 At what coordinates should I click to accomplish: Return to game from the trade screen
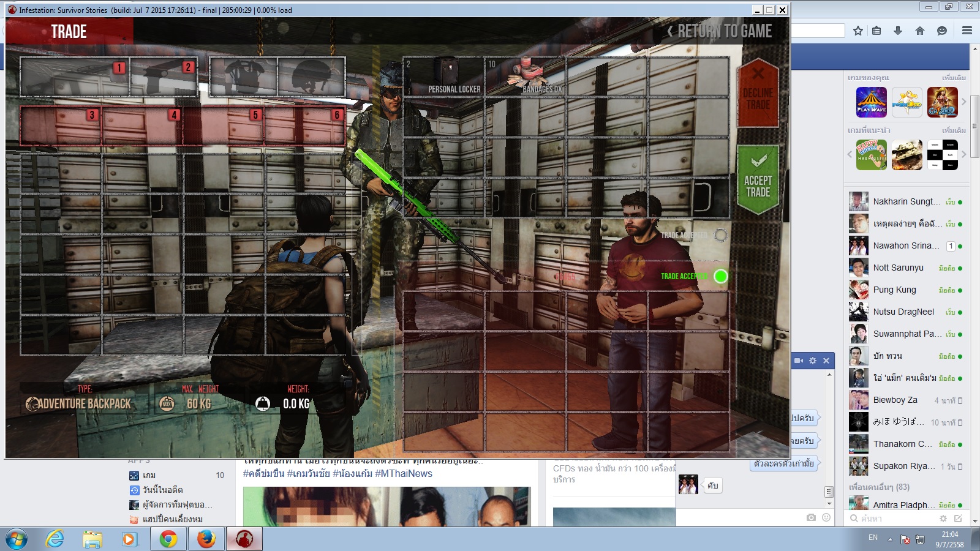[719, 31]
